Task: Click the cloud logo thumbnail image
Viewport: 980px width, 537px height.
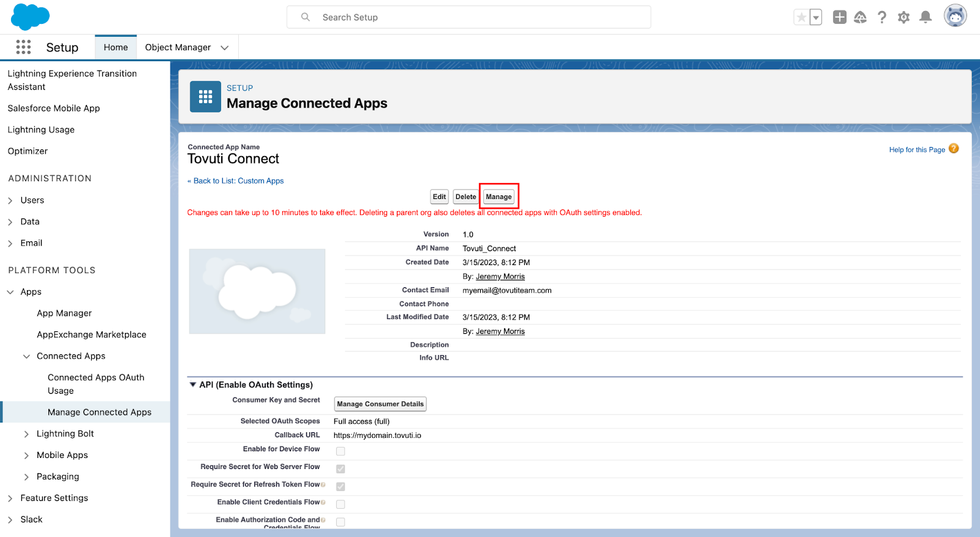Action: point(257,291)
